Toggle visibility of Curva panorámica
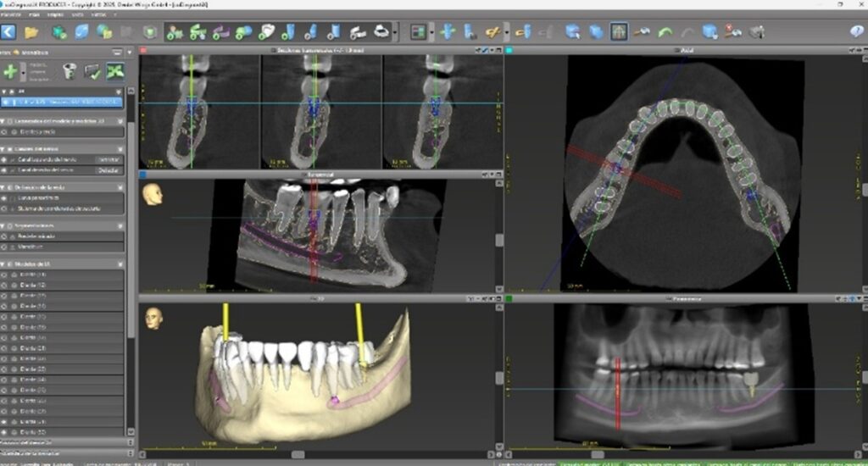This screenshot has width=868, height=466. point(4,197)
